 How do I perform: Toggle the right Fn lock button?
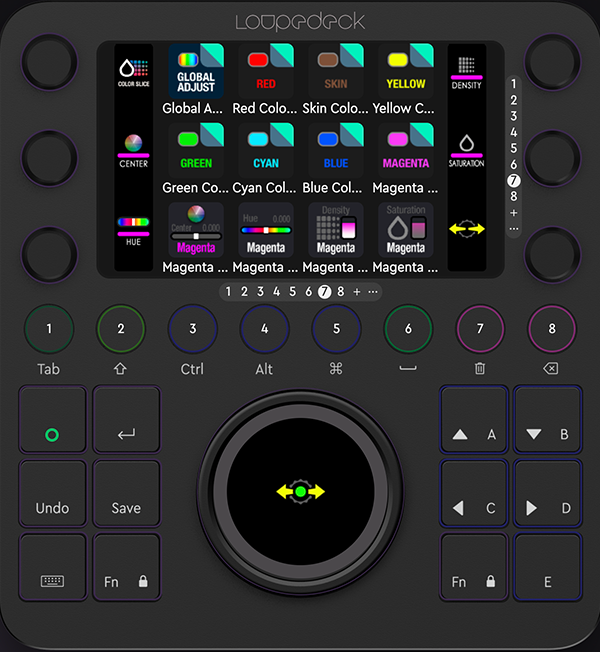(x=474, y=567)
